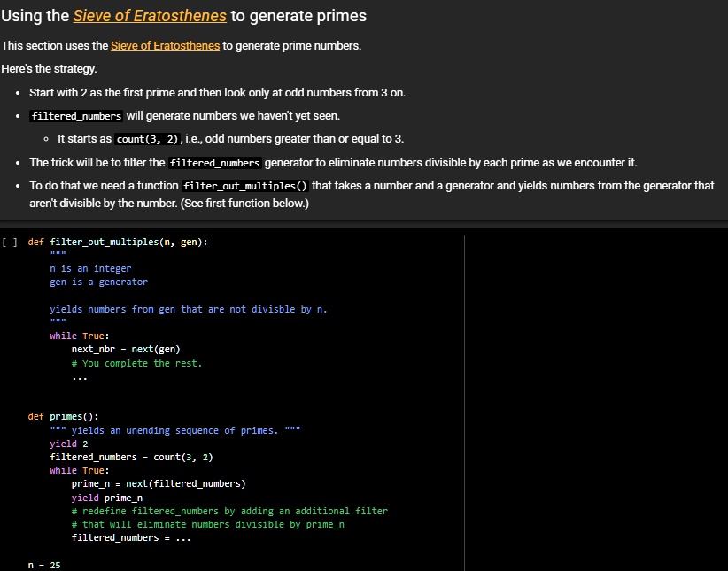Click inline code 'filtered_numbers' in second bullet
The image size is (728, 571).
[76, 116]
